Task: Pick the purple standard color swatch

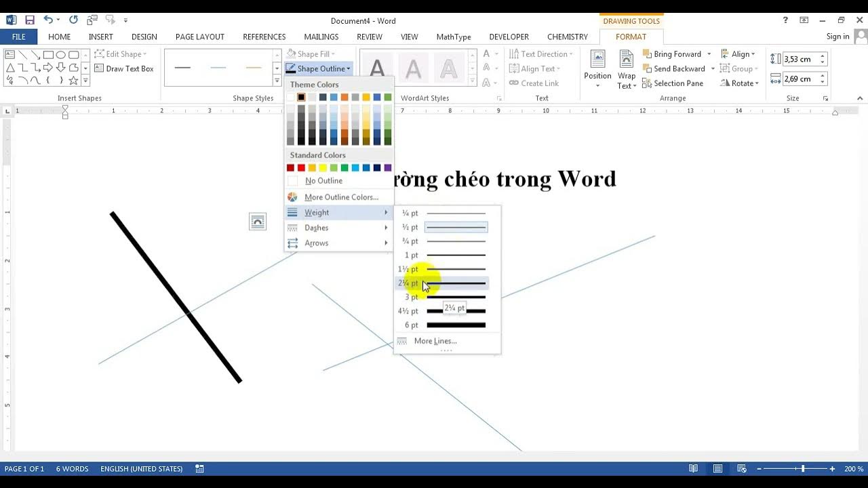Action: (x=388, y=168)
